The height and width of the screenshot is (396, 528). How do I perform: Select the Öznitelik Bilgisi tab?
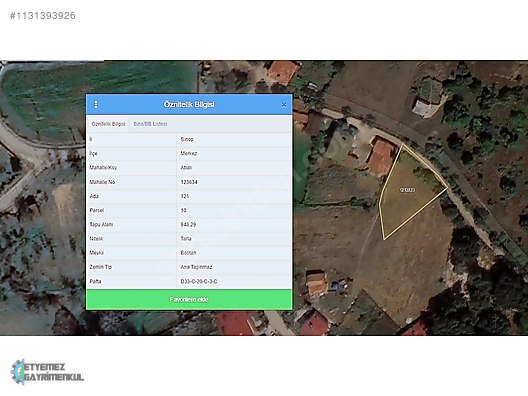(108, 124)
